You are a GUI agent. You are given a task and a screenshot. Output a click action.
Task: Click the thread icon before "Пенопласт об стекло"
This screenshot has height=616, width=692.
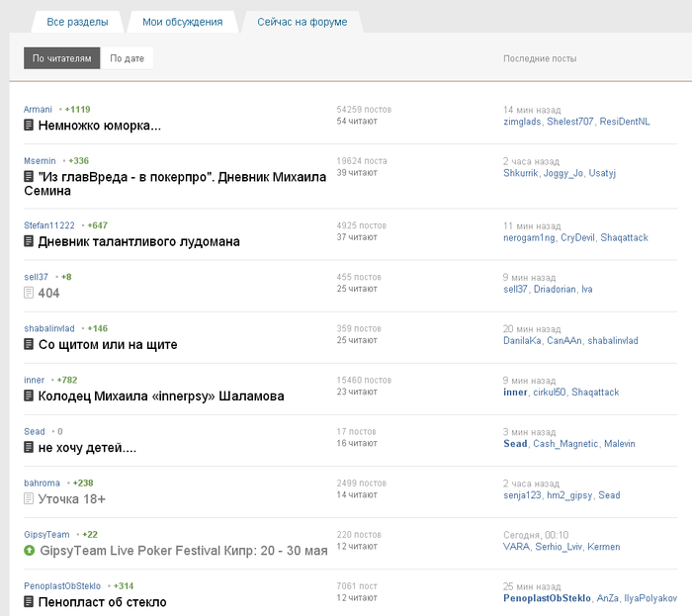(x=29, y=601)
